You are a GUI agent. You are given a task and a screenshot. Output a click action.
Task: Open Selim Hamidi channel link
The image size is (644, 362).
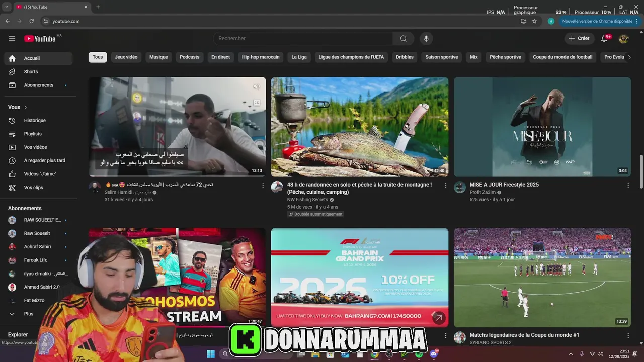coord(127,193)
